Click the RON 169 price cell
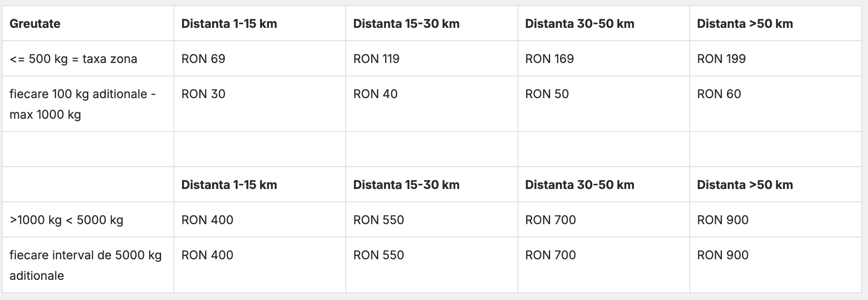This screenshot has height=300, width=868. pyautogui.click(x=549, y=59)
